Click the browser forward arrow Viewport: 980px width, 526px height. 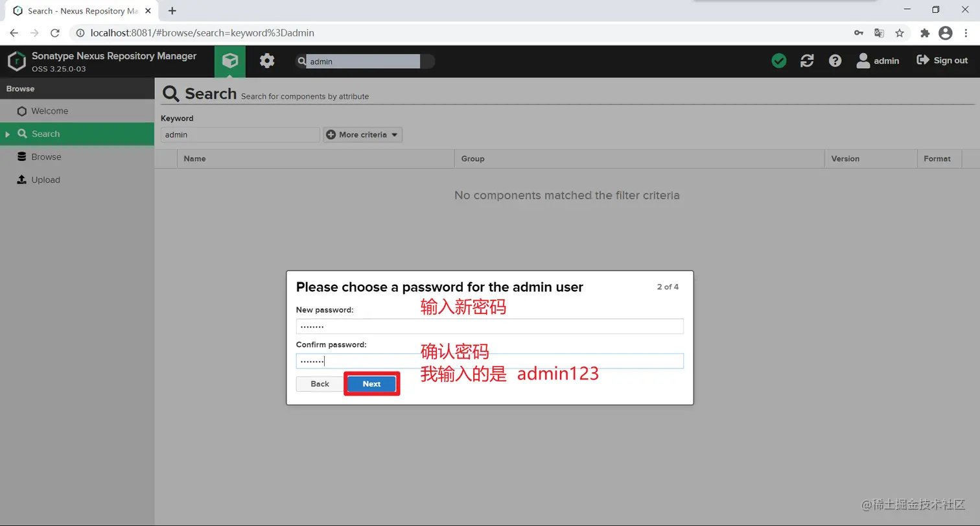point(34,33)
